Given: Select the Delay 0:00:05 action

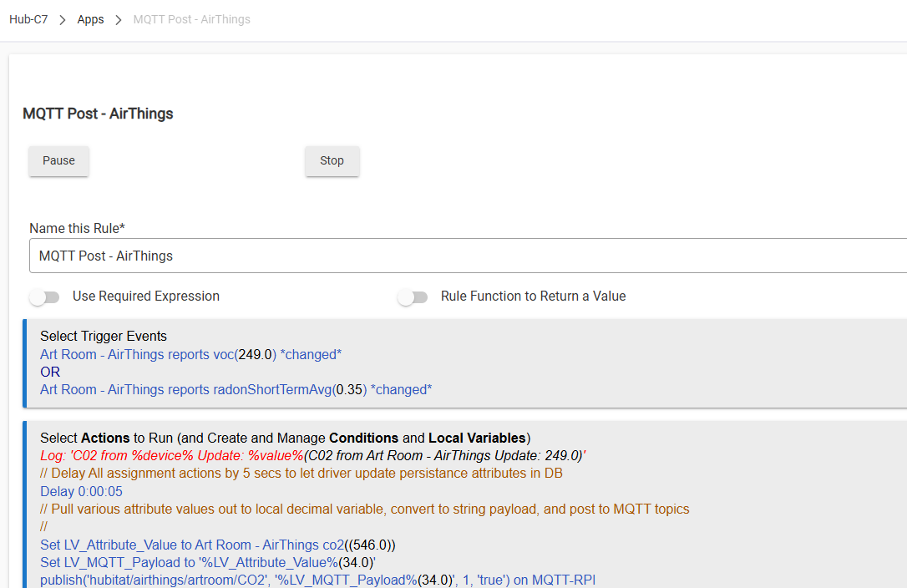Looking at the screenshot, I should 82,492.
